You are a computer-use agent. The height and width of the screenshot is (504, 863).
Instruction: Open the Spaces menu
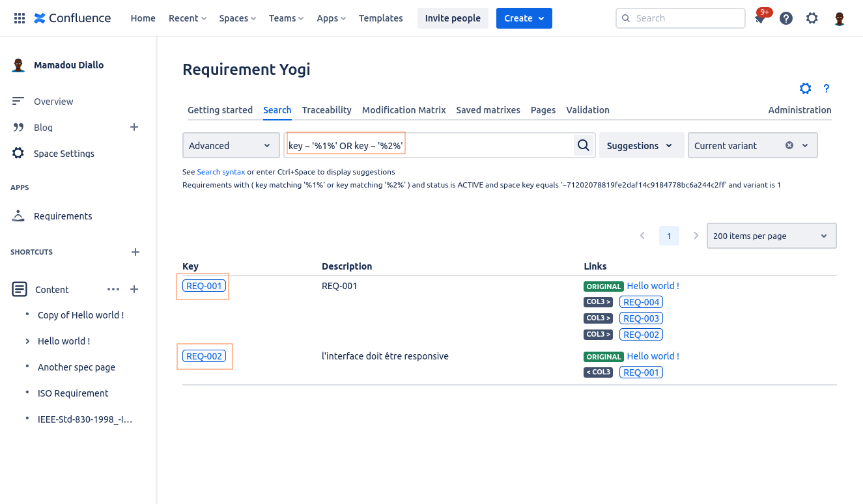(x=237, y=18)
